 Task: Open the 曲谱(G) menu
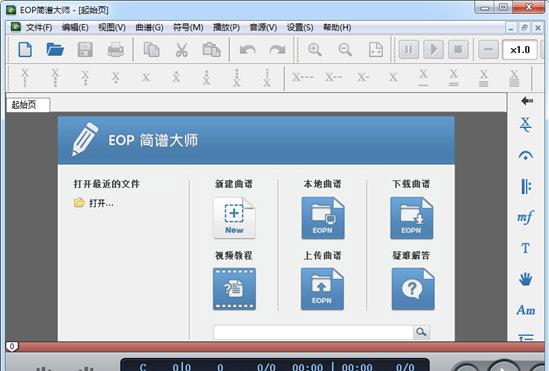pyautogui.click(x=150, y=27)
